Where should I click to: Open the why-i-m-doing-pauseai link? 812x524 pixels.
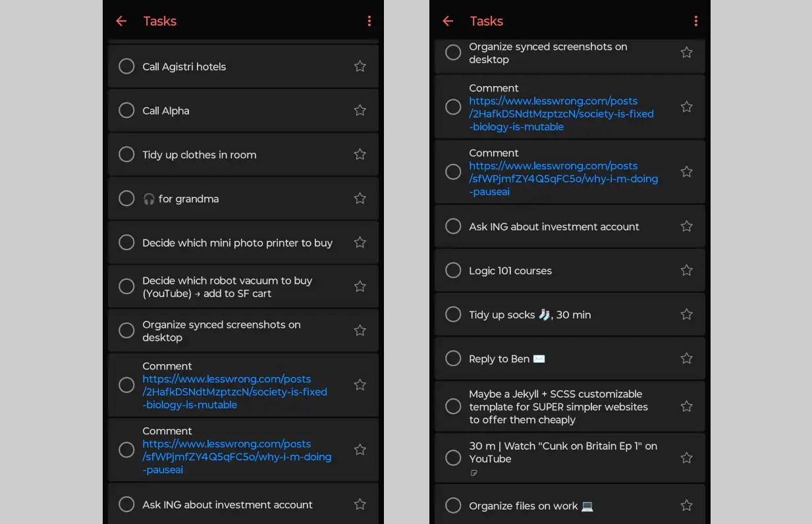[237, 450]
